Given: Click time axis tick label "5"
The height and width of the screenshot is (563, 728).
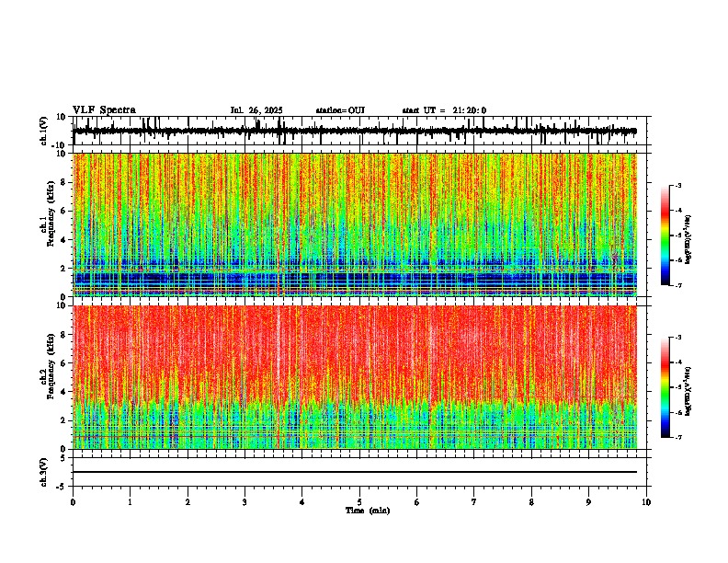Looking at the screenshot, I should pos(359,502).
